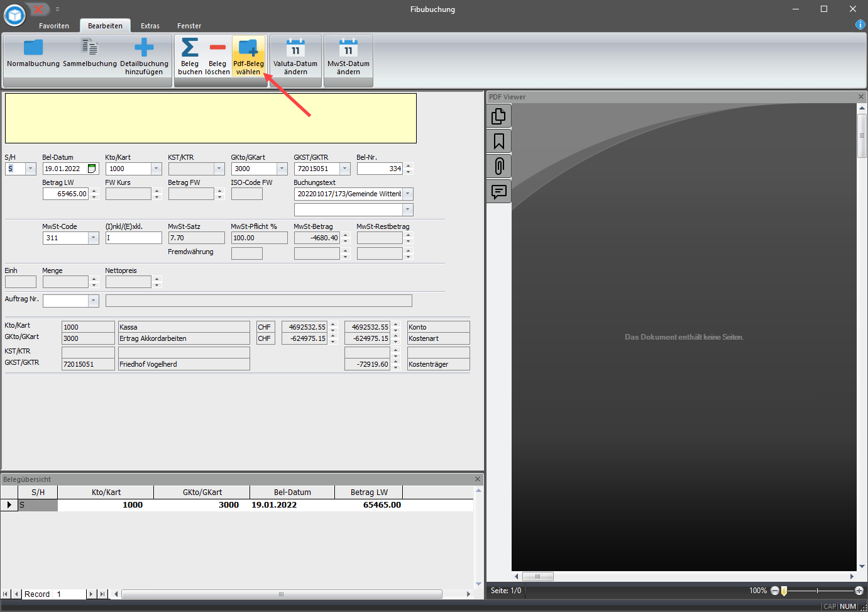Click the application logo button

point(14,15)
